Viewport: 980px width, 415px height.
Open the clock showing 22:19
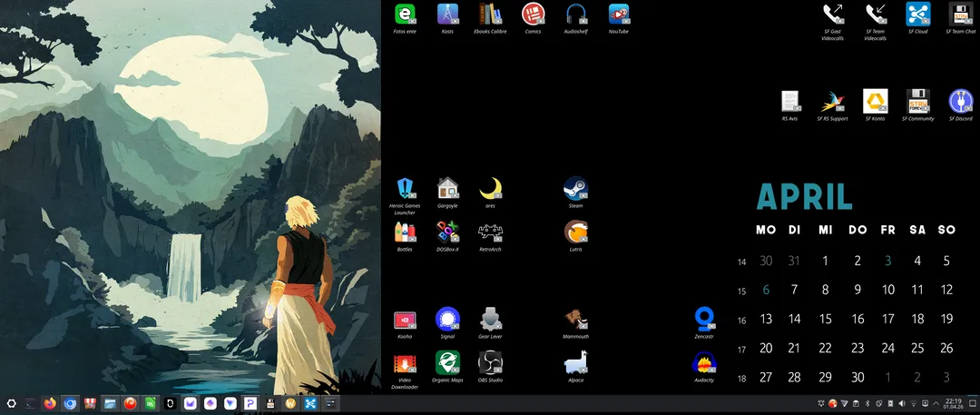[953, 404]
